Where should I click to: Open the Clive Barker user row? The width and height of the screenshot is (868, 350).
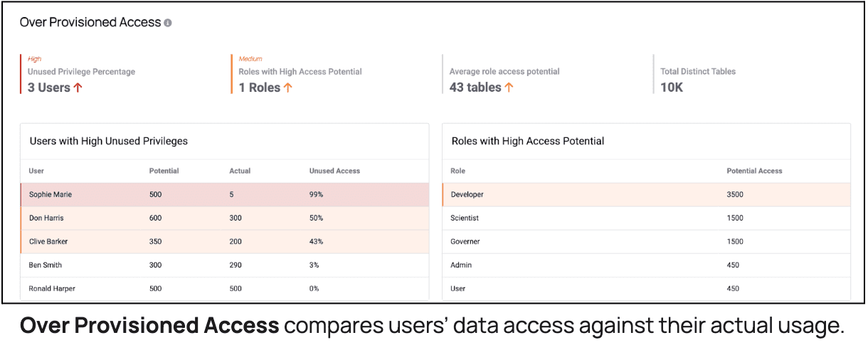[x=225, y=242]
